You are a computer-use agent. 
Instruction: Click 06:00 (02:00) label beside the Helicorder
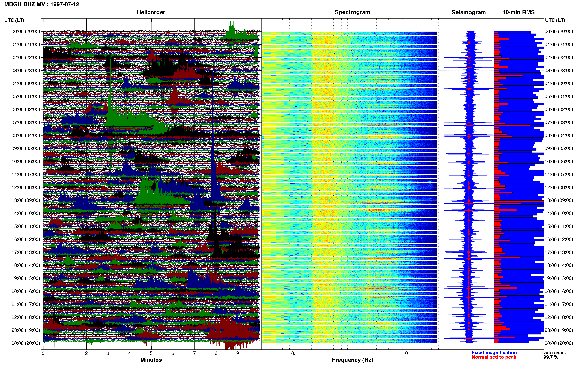[x=26, y=109]
